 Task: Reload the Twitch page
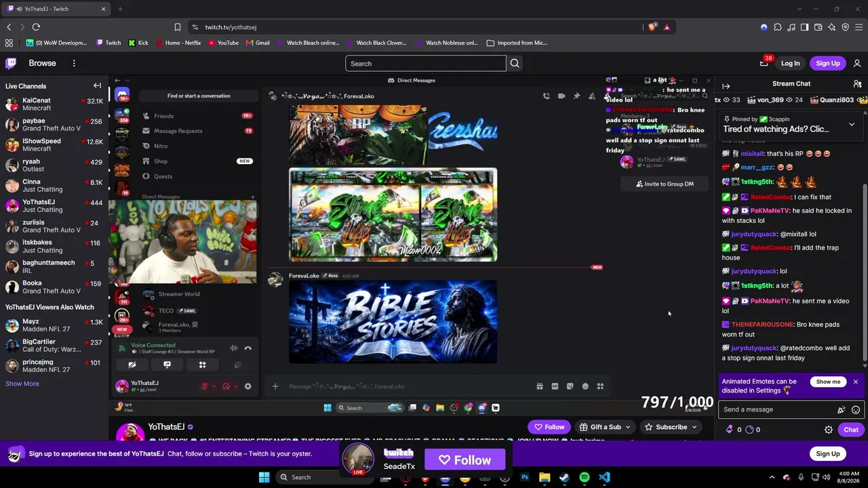point(36,27)
